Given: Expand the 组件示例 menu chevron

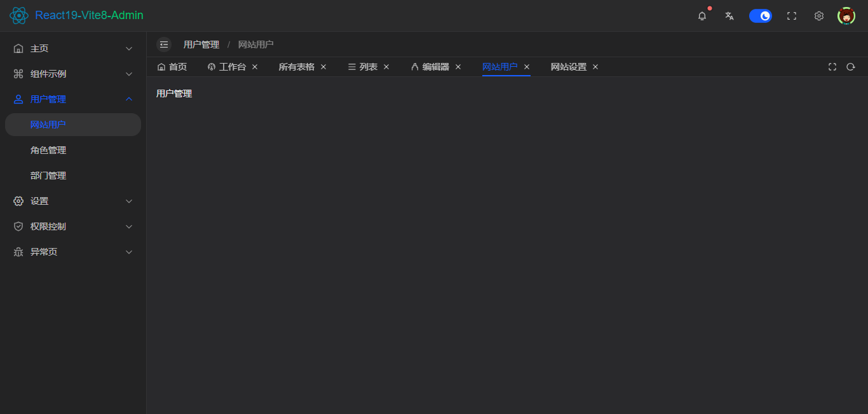Looking at the screenshot, I should pos(129,74).
